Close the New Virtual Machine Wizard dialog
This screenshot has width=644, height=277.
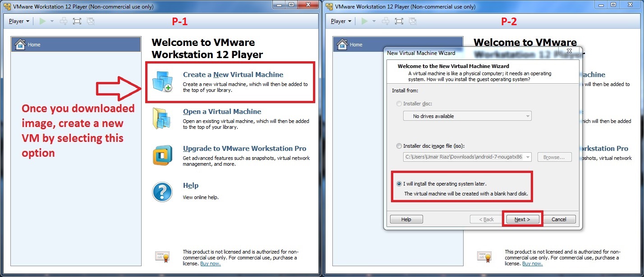(x=569, y=51)
